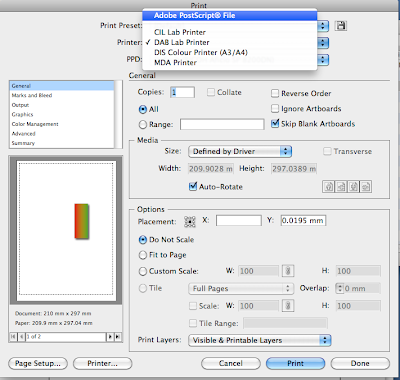Select landscape right orientation icon
Screen dimensions: 400x380
tap(366, 187)
